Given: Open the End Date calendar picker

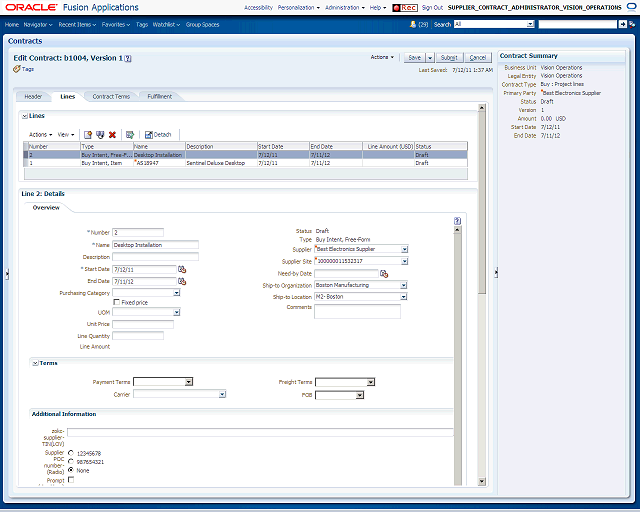Looking at the screenshot, I should [182, 281].
